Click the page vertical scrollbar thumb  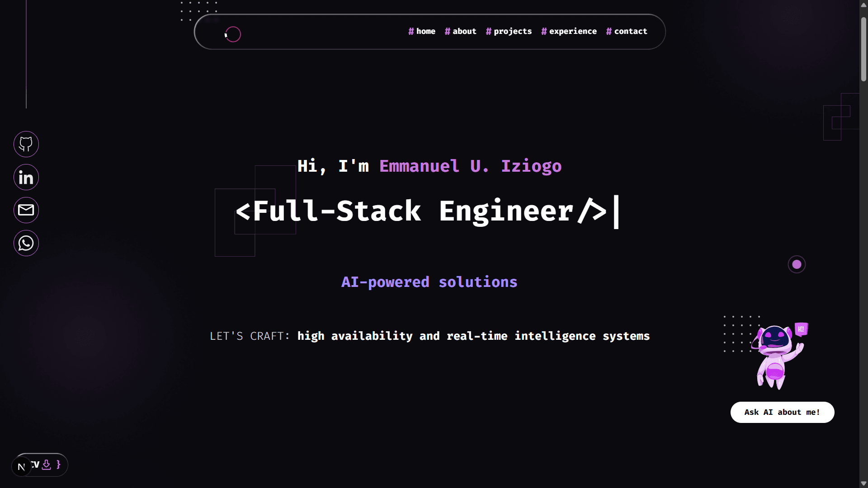[863, 50]
